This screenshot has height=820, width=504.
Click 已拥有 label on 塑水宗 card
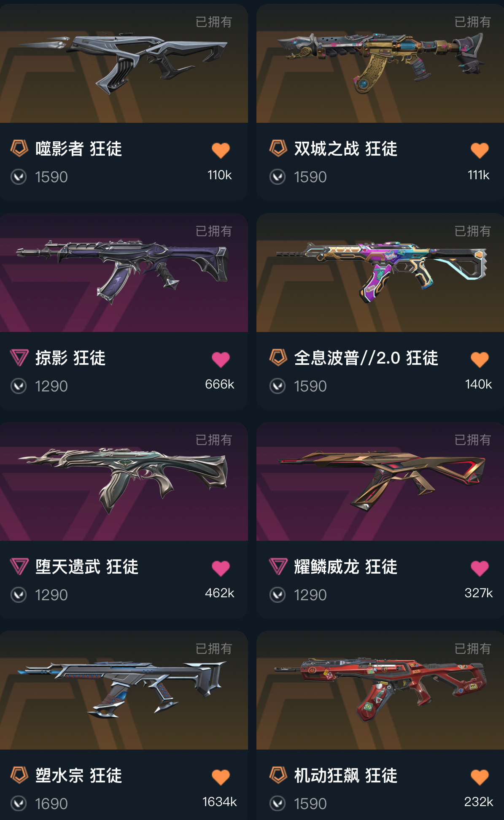click(x=214, y=649)
